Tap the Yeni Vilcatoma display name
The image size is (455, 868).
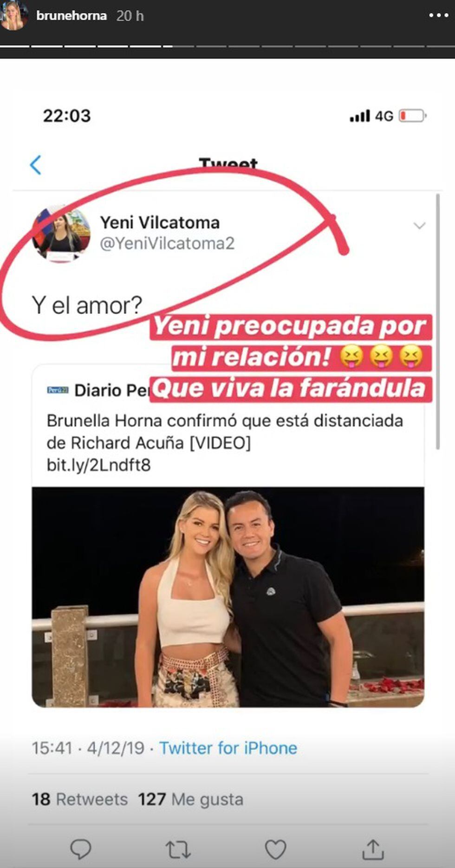160,222
